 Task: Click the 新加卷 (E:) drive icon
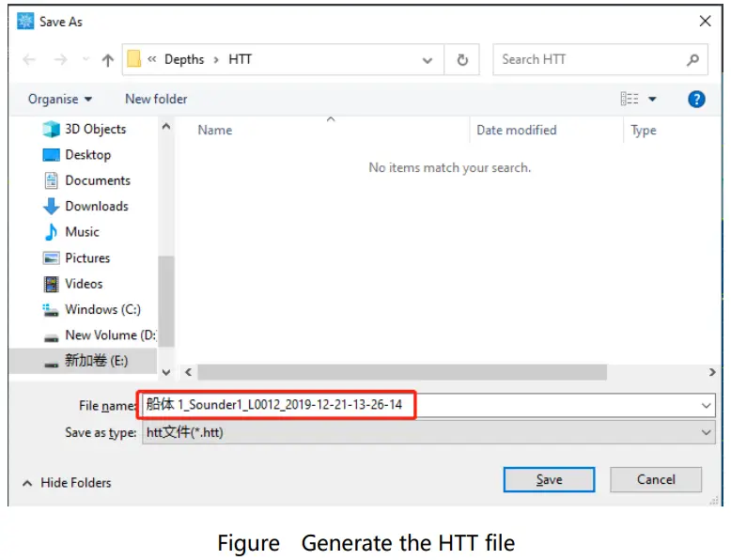pyautogui.click(x=51, y=364)
